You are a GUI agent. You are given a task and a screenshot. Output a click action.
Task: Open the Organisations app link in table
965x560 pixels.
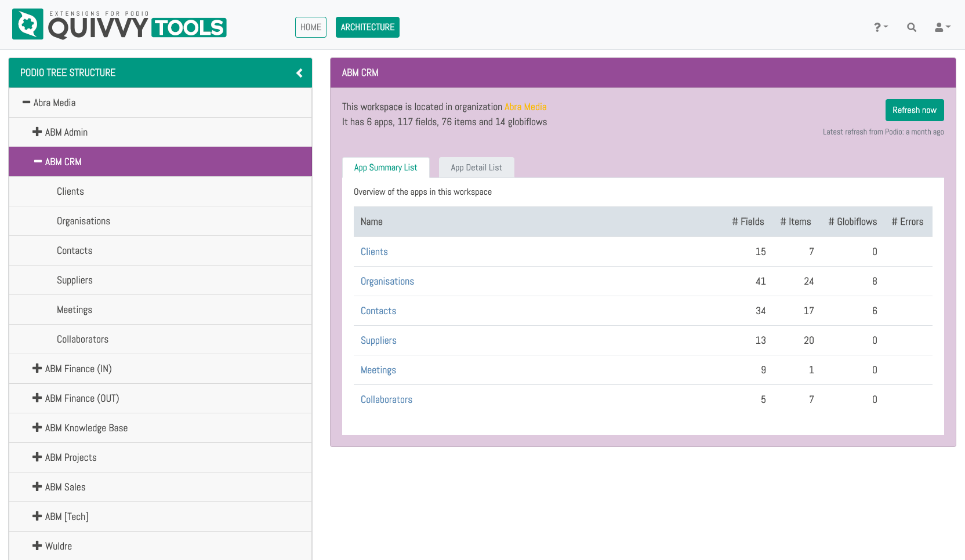[x=387, y=281]
